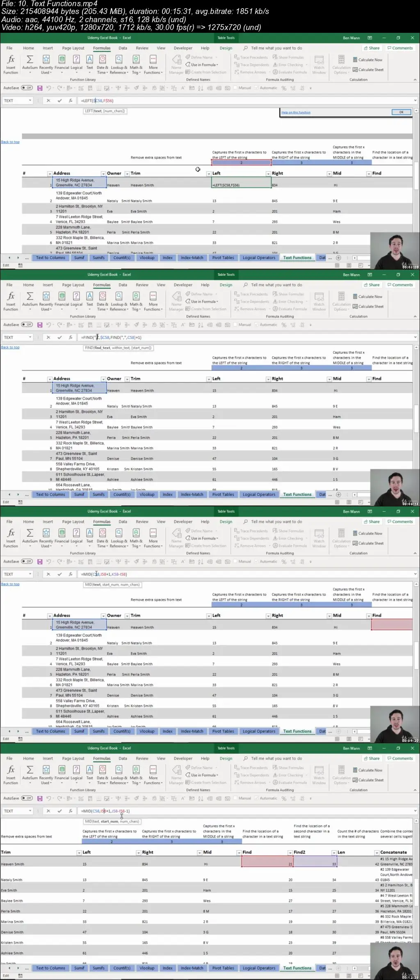Image resolution: width=420 pixels, height=980 pixels.
Task: Click Share button in 00:06:14 frame
Action: coord(372,285)
